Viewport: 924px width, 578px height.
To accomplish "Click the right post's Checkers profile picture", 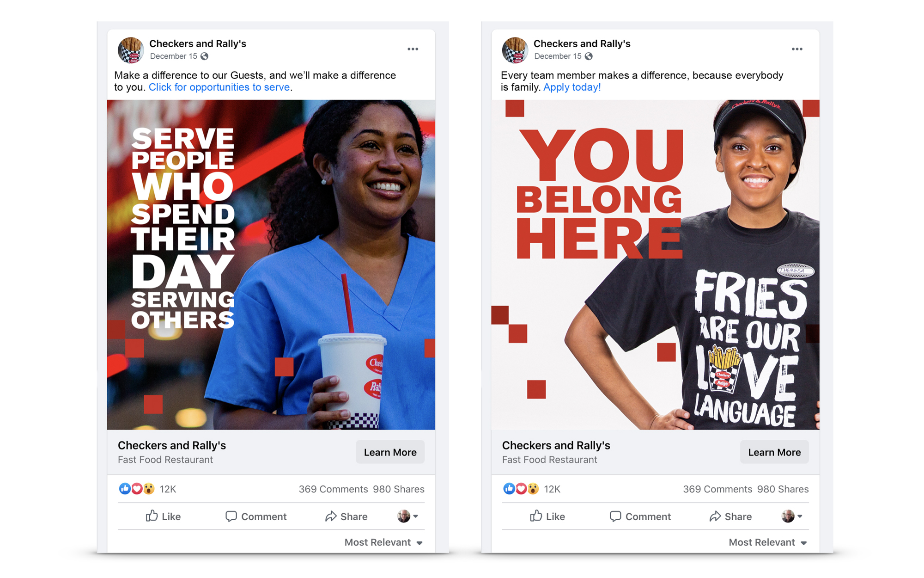I will pos(515,50).
